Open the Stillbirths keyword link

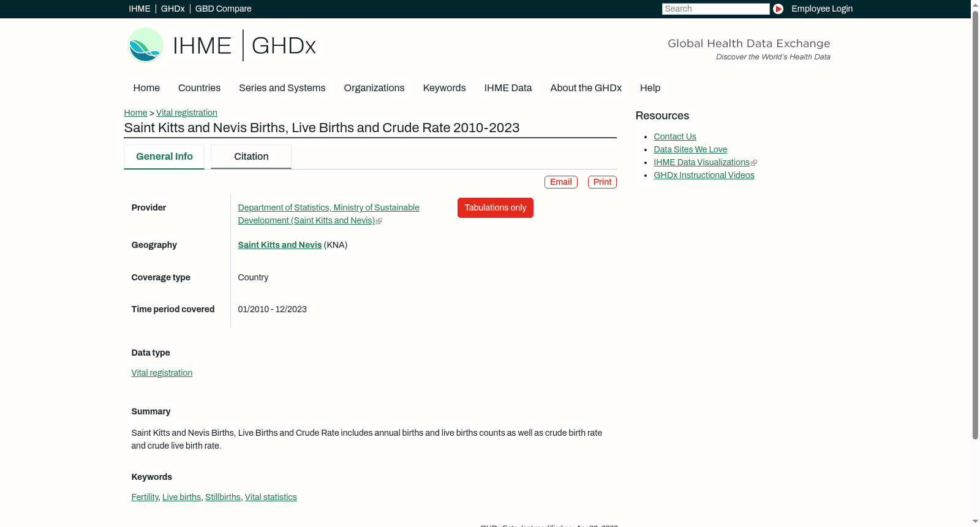tap(223, 497)
